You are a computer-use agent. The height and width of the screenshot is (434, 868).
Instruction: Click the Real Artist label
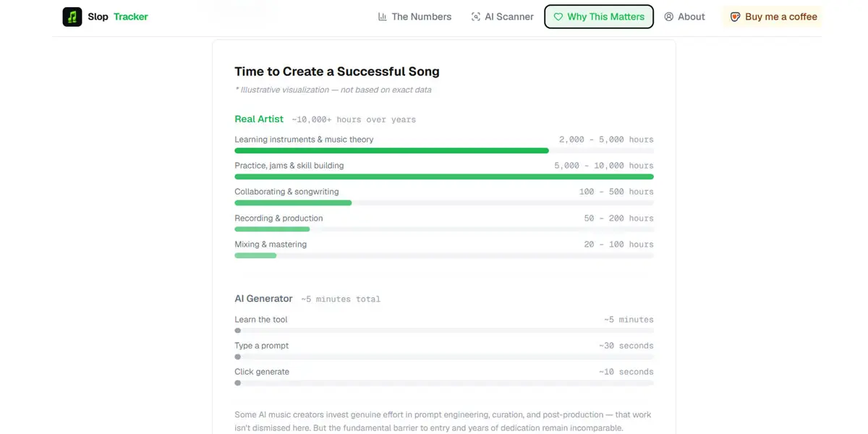pos(259,119)
